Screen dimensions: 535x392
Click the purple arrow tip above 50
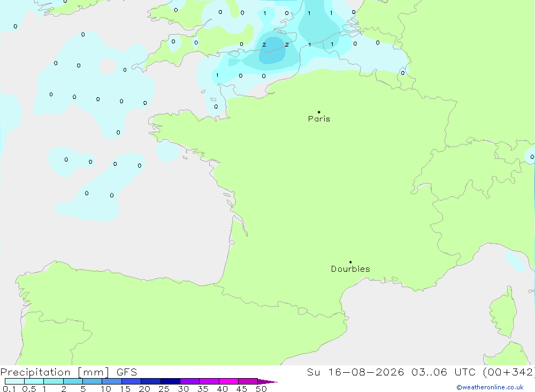point(267,382)
